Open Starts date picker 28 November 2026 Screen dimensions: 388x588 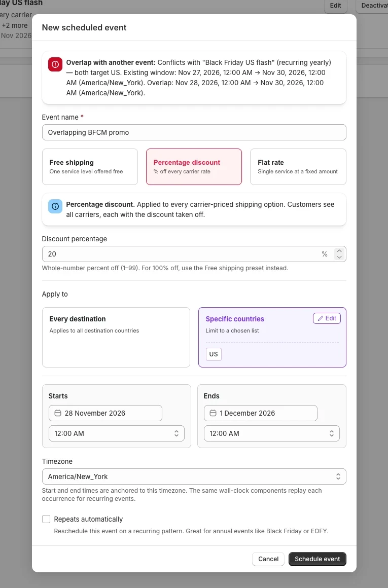click(105, 413)
